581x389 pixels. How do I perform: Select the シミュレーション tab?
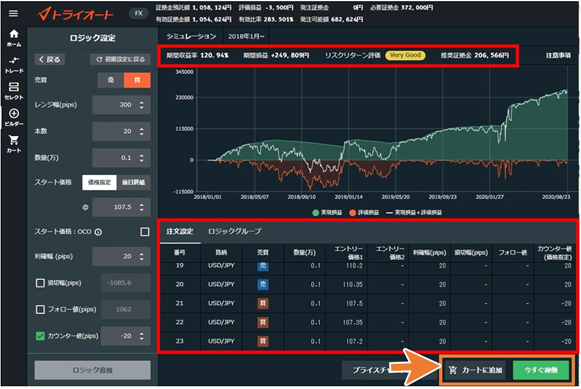[x=191, y=36]
